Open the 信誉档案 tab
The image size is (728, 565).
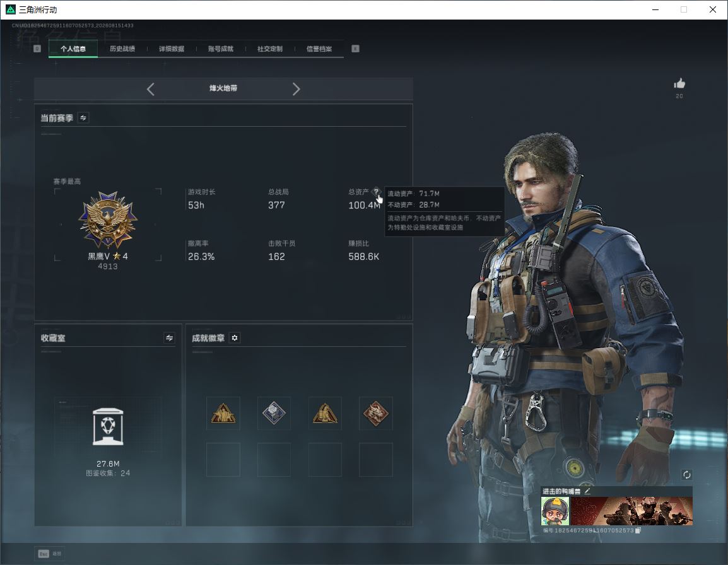(319, 49)
